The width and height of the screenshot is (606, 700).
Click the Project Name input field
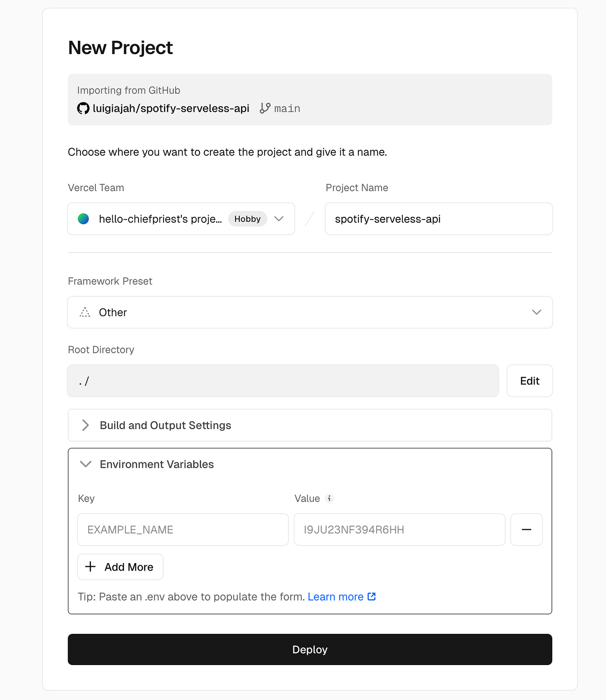439,219
